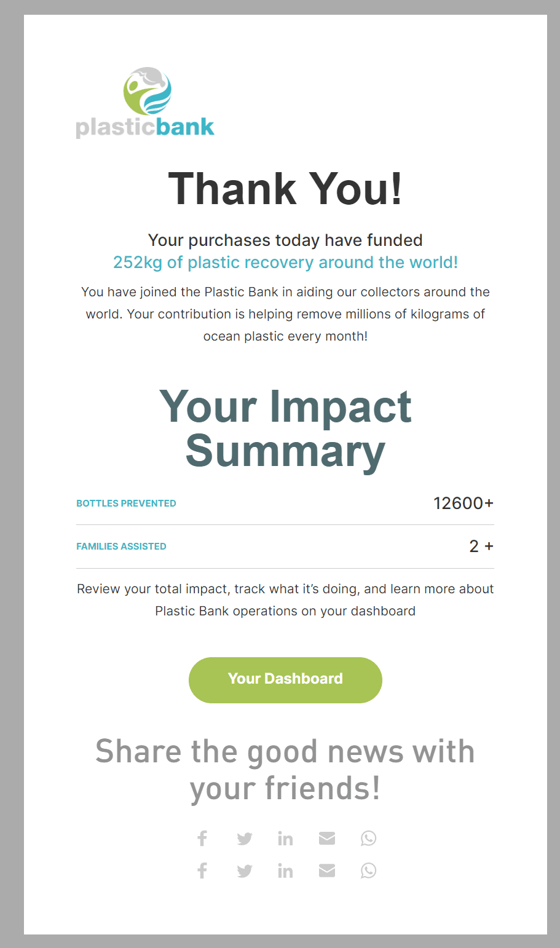Click the Twitter icon in first share row
This screenshot has height=948, width=560.
245,839
